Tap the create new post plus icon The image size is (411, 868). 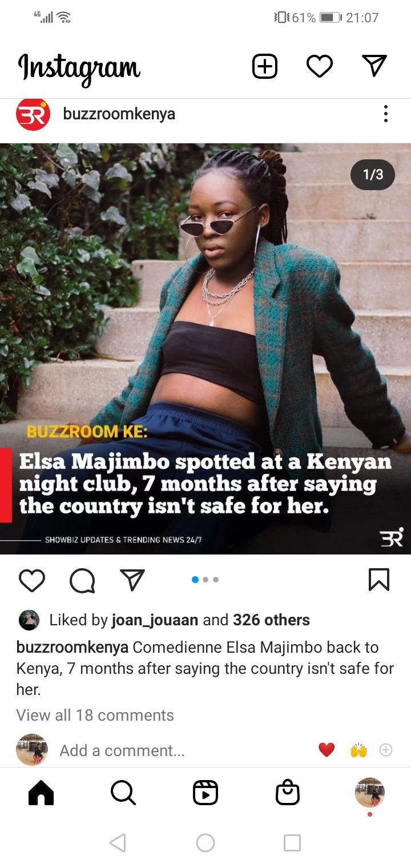pyautogui.click(x=265, y=66)
